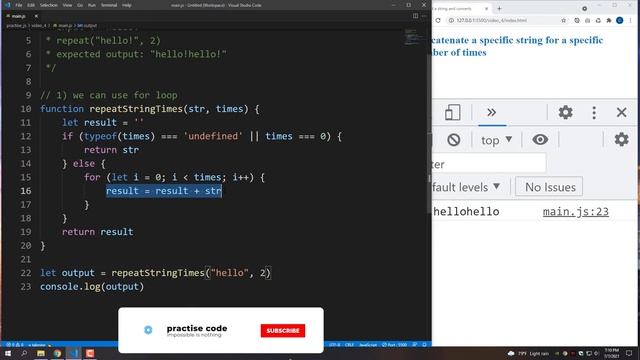Click 'return result' on line 19
Screen dimensions: 640x360
click(98, 232)
